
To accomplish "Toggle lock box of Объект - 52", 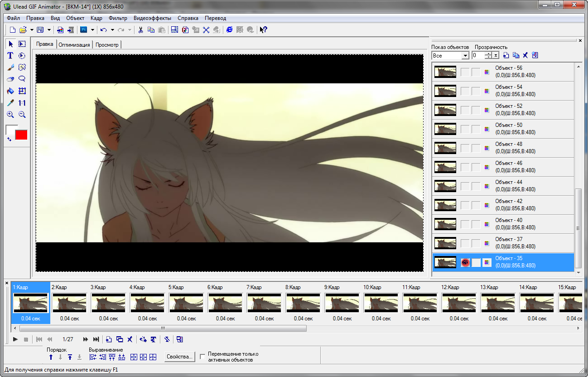I will coord(476,110).
